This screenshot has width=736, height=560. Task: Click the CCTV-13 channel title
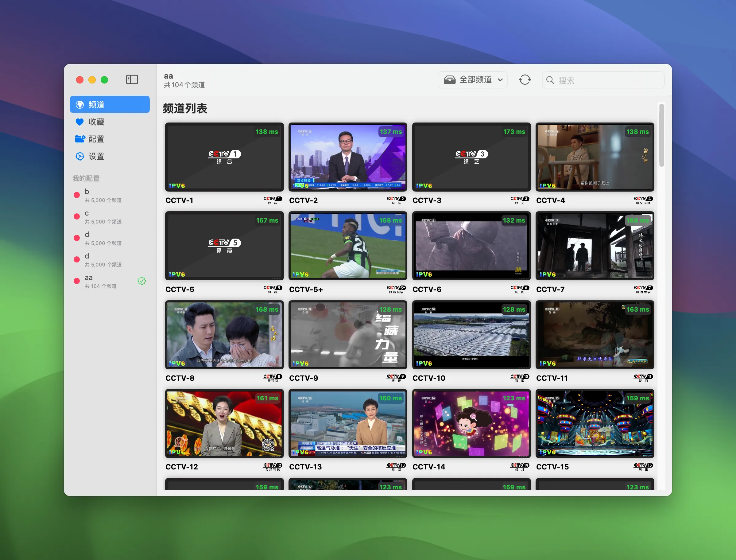[305, 467]
